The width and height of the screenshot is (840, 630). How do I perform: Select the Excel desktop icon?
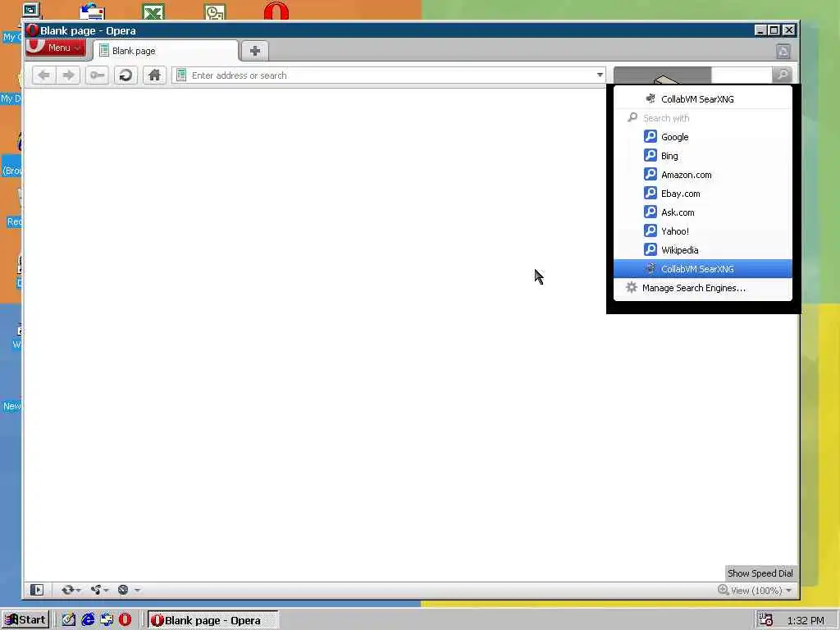point(153,11)
